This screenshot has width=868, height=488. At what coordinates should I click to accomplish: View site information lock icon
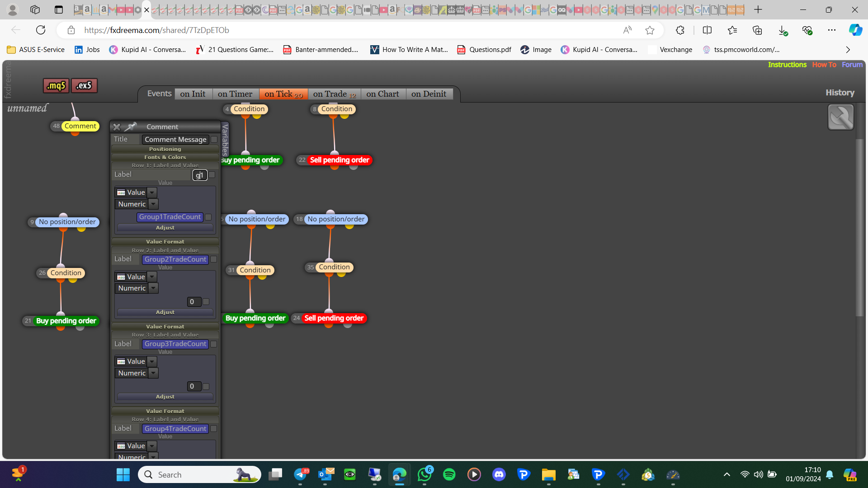point(71,30)
